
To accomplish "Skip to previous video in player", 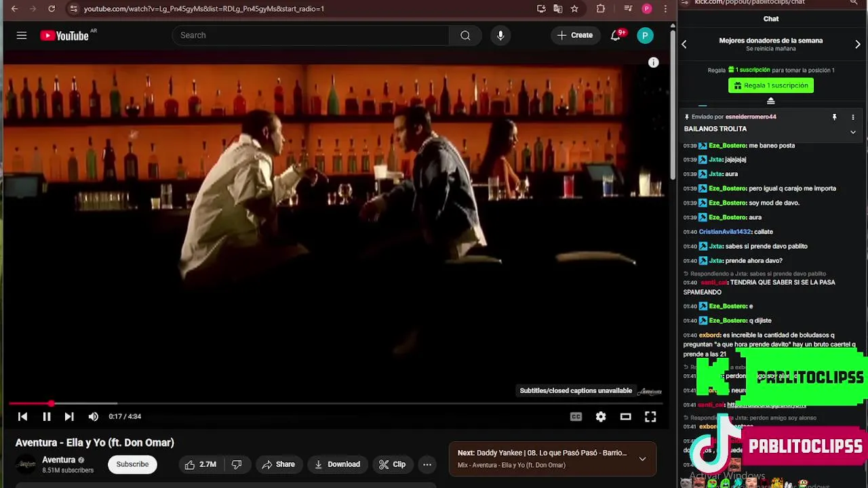I will (x=22, y=417).
